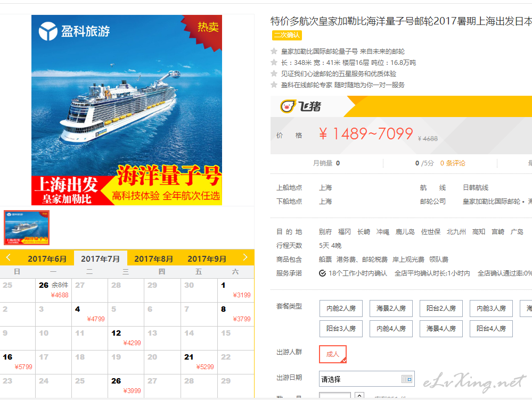Click the service promise checkmark icon

[x=322, y=273]
